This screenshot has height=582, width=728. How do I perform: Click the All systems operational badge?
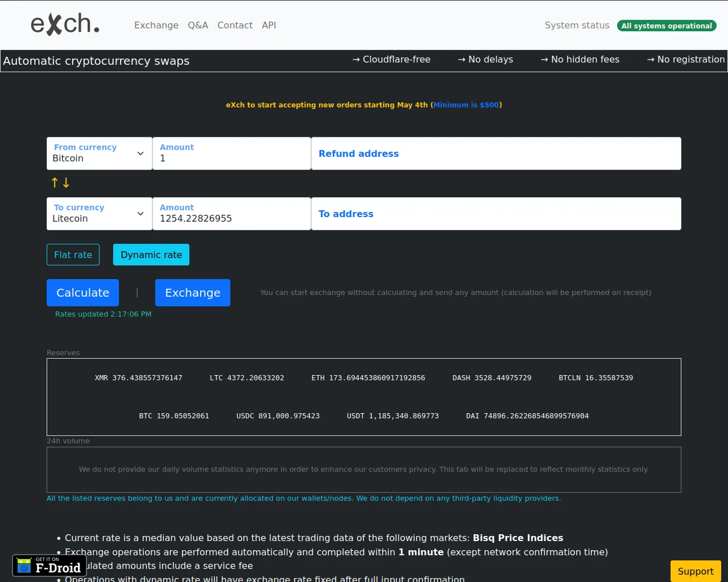pyautogui.click(x=667, y=26)
